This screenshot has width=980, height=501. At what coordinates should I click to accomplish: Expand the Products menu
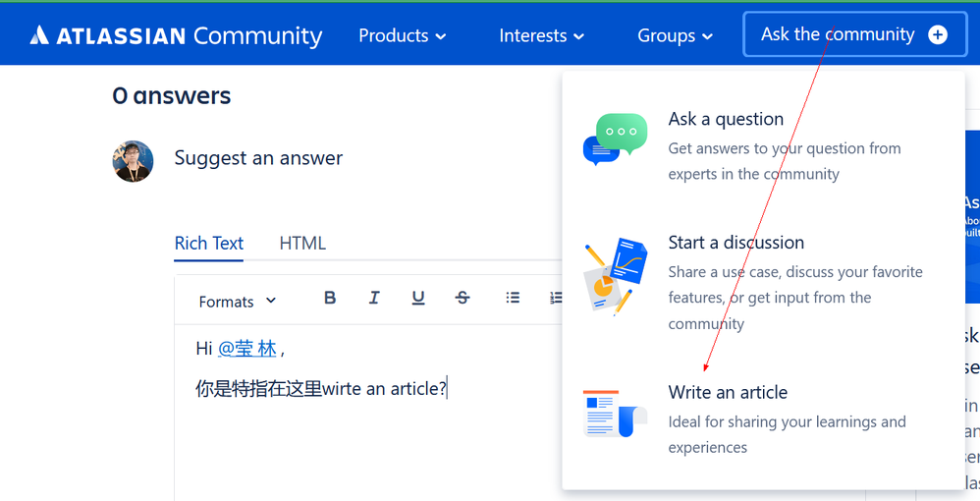[x=403, y=35]
